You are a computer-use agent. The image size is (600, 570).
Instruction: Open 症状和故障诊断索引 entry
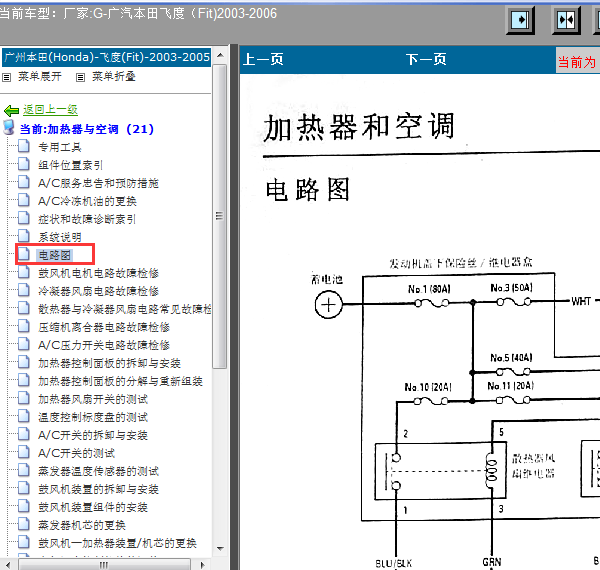coord(87,219)
